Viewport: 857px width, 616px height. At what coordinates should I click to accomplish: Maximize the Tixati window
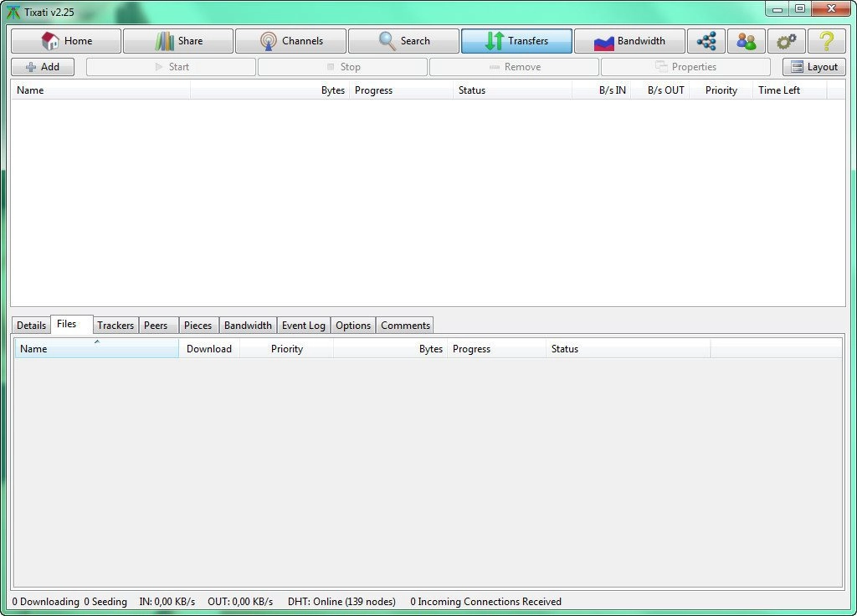[x=800, y=8]
